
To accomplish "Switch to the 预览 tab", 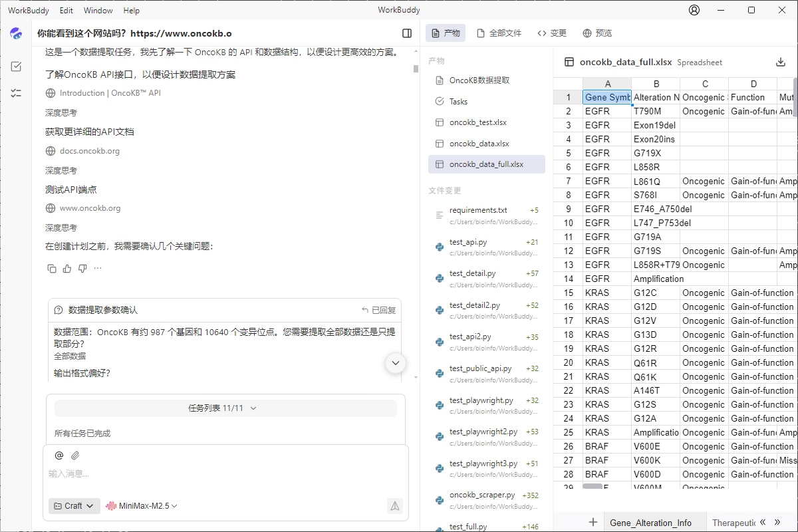I will pos(597,33).
